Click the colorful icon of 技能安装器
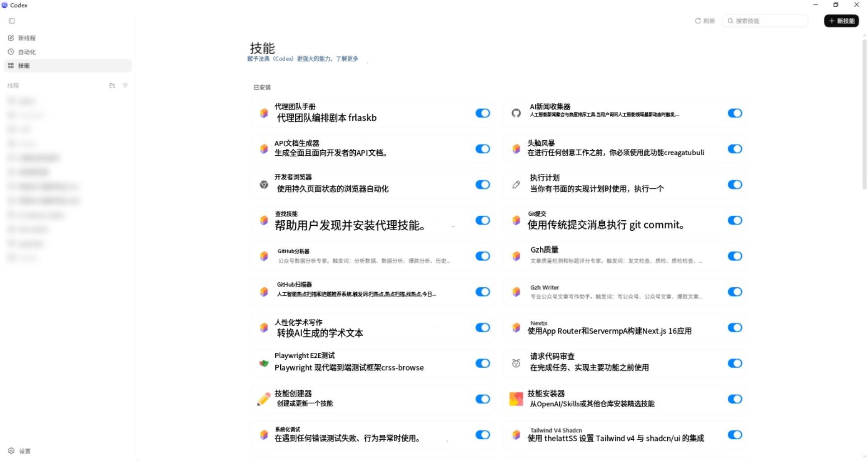 pyautogui.click(x=516, y=399)
